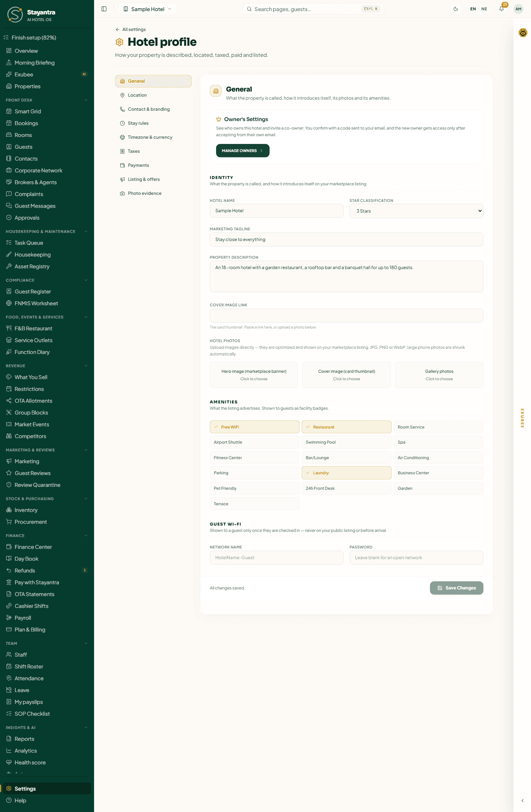The height and width of the screenshot is (812, 531).
Task: Toggle the sidebar collapse icon
Action: coord(104,9)
